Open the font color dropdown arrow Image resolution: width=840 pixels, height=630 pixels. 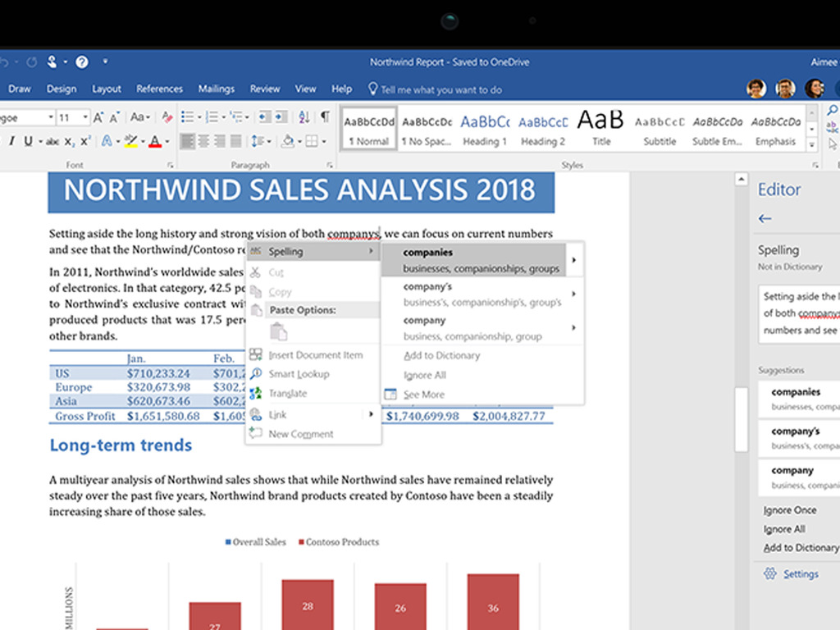pyautogui.click(x=167, y=141)
